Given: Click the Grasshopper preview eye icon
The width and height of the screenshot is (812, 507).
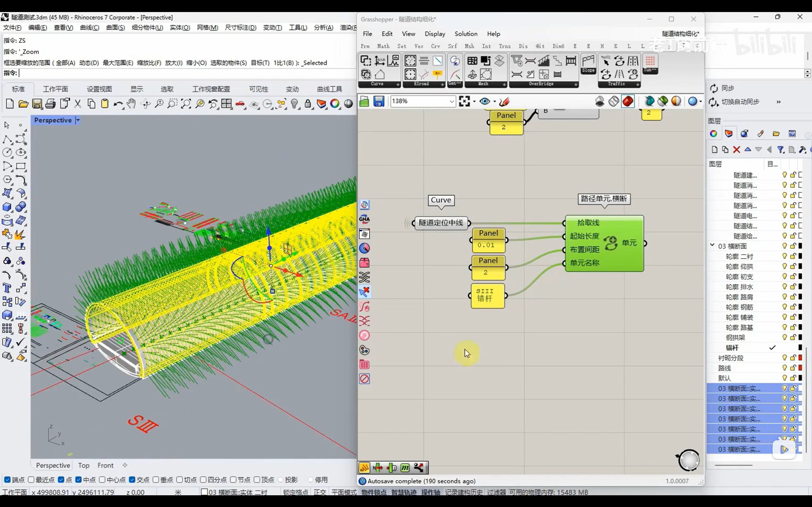Looking at the screenshot, I should (x=485, y=101).
